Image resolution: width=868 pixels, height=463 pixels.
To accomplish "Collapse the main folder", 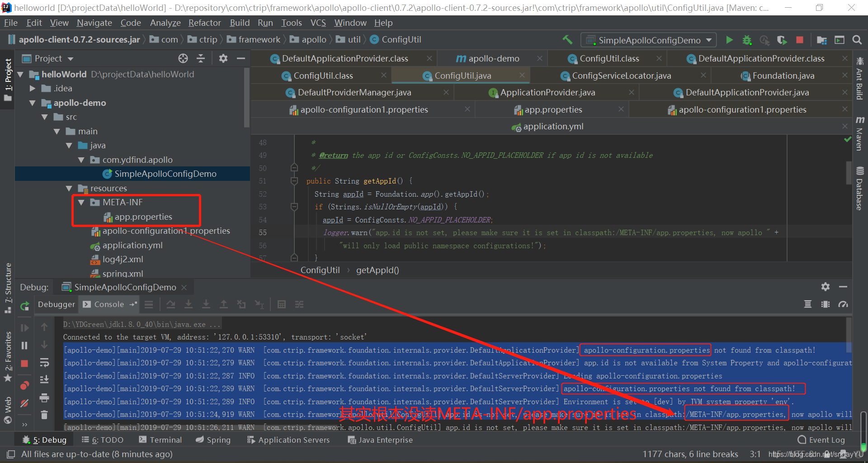I will tap(57, 132).
